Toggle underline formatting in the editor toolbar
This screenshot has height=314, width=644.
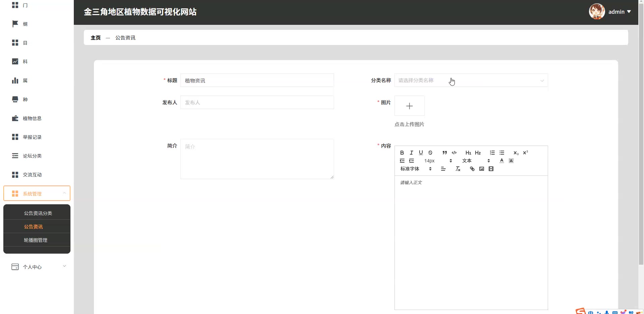pos(421,153)
